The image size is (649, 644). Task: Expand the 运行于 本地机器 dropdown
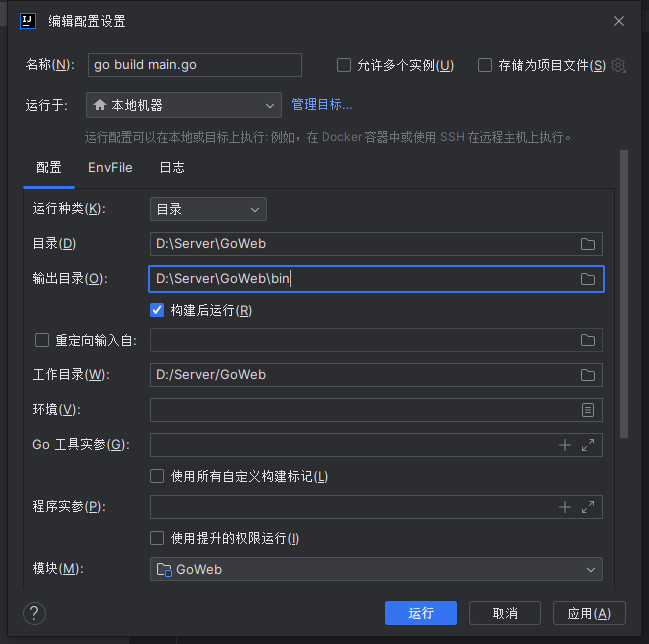tap(184, 105)
